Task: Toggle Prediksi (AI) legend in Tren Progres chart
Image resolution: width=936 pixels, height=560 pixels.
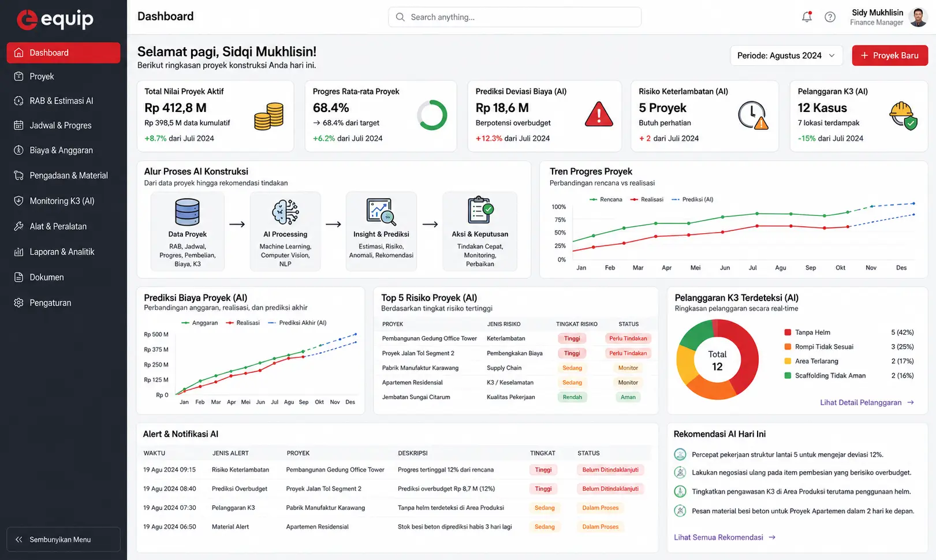Action: pyautogui.click(x=692, y=199)
